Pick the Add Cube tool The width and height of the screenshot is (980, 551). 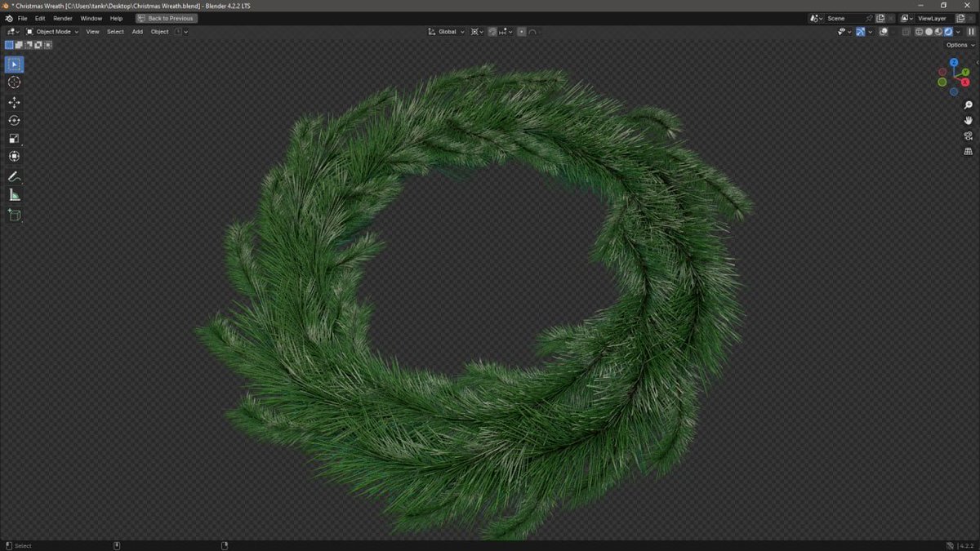[14, 215]
